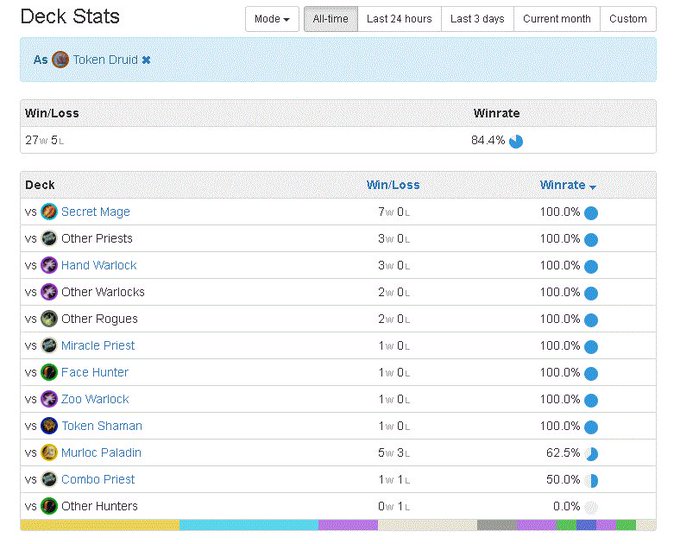Open Face Hunter deck link
This screenshot has height=544, width=680.
(95, 373)
